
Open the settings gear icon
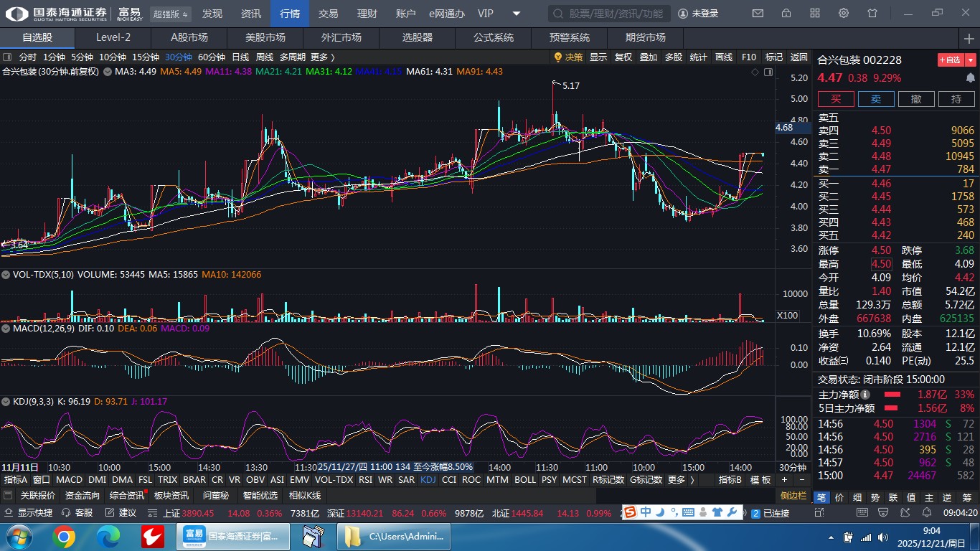(844, 14)
